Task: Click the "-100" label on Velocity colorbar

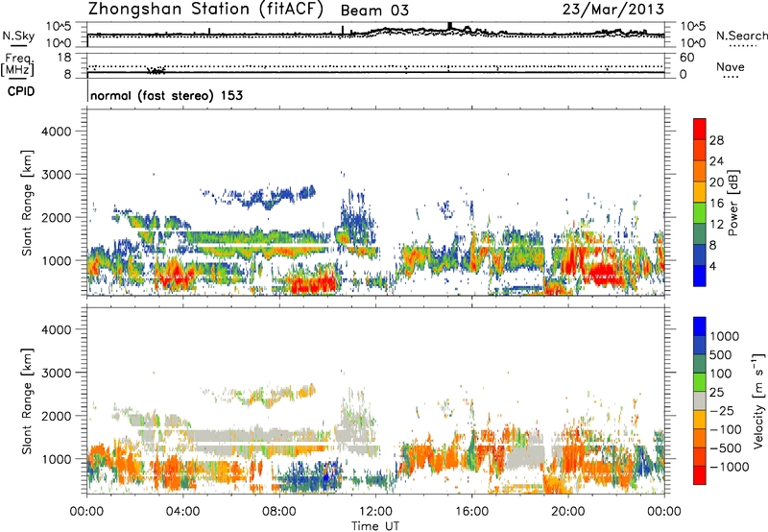Action: point(726,429)
